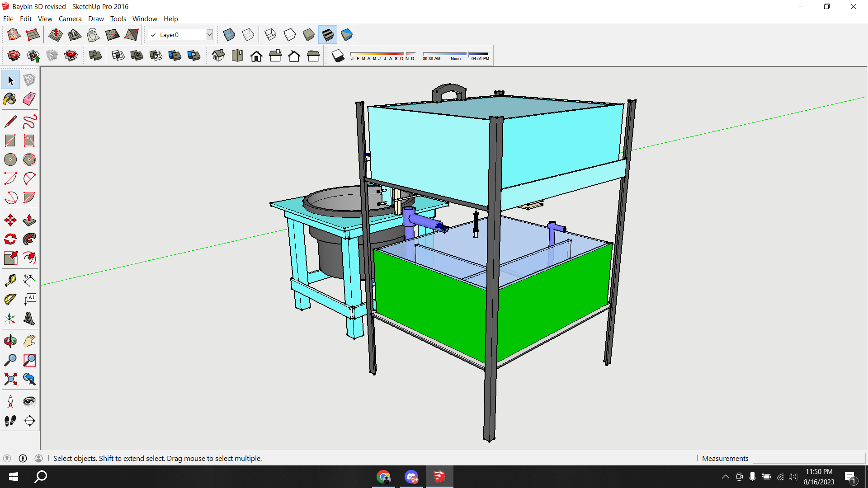This screenshot has width=868, height=488.
Task: Open Chrome from the taskbar
Action: pyautogui.click(x=383, y=477)
